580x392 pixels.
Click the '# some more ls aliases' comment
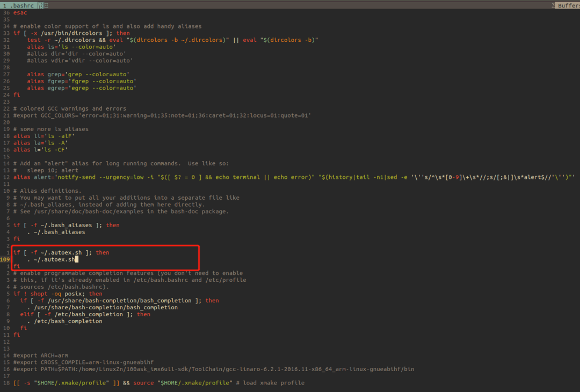50,129
